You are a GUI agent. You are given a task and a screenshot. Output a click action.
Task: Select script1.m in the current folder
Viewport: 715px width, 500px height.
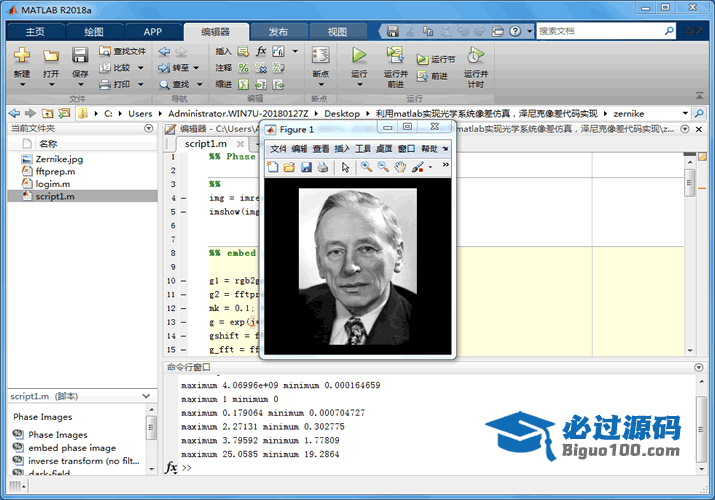coord(83,196)
